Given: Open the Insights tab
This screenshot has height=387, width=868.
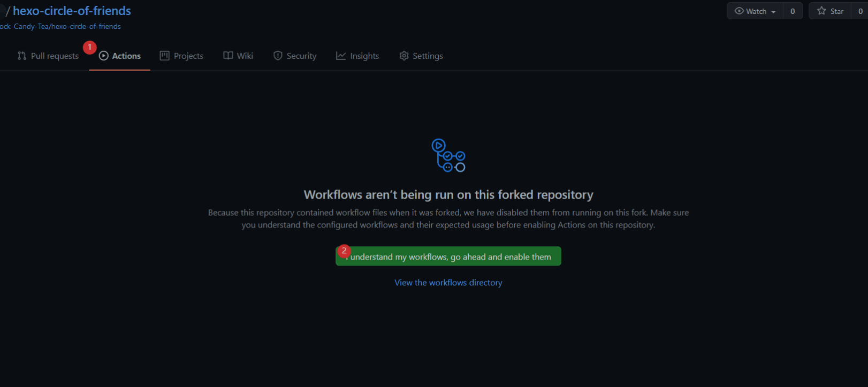Looking at the screenshot, I should 357,56.
